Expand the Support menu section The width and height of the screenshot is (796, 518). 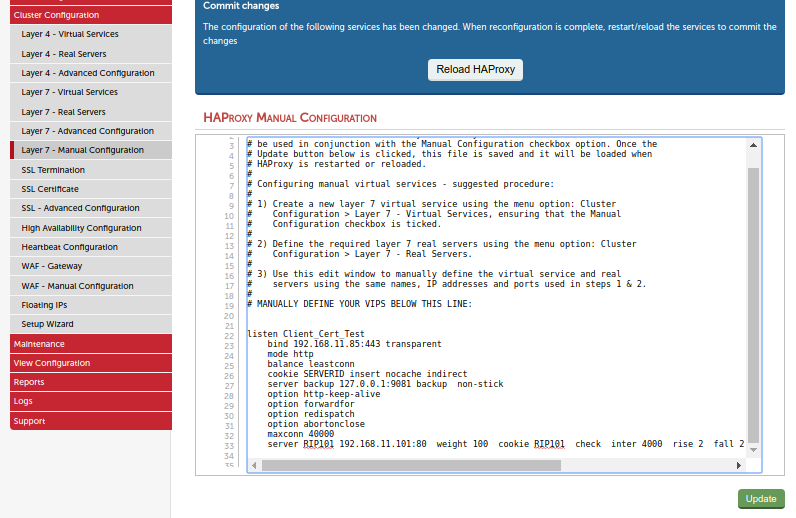pyautogui.click(x=91, y=421)
